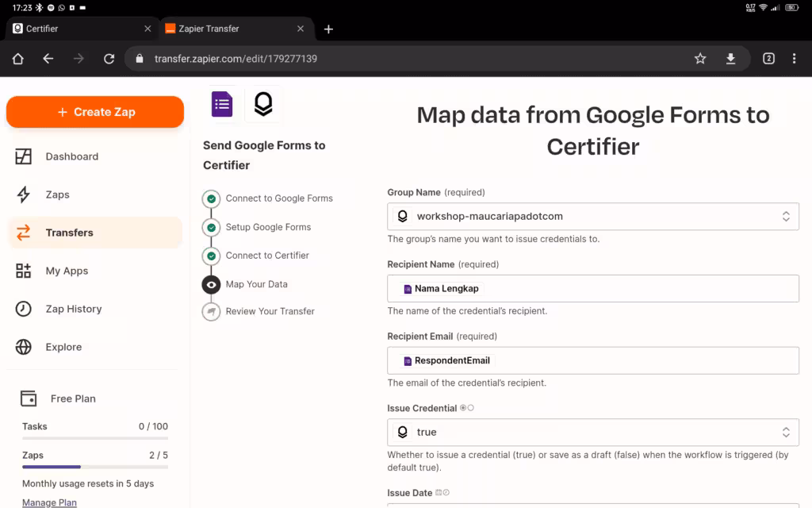The height and width of the screenshot is (508, 812).
Task: Click the Tasks 0 / 100 count
Action: tap(153, 426)
